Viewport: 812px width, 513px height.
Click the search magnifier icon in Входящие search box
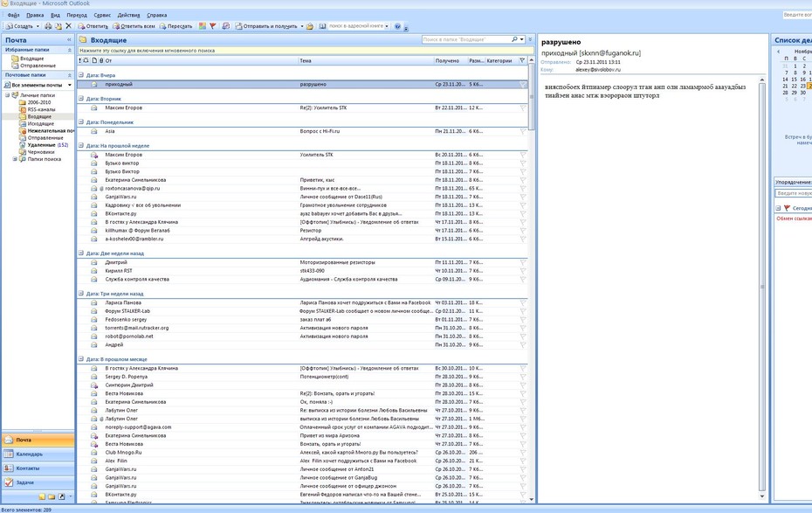[x=514, y=39]
